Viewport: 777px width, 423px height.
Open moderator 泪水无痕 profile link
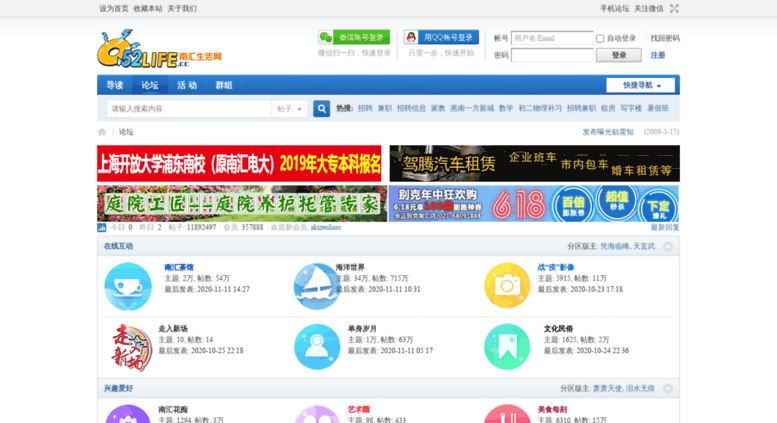point(640,388)
